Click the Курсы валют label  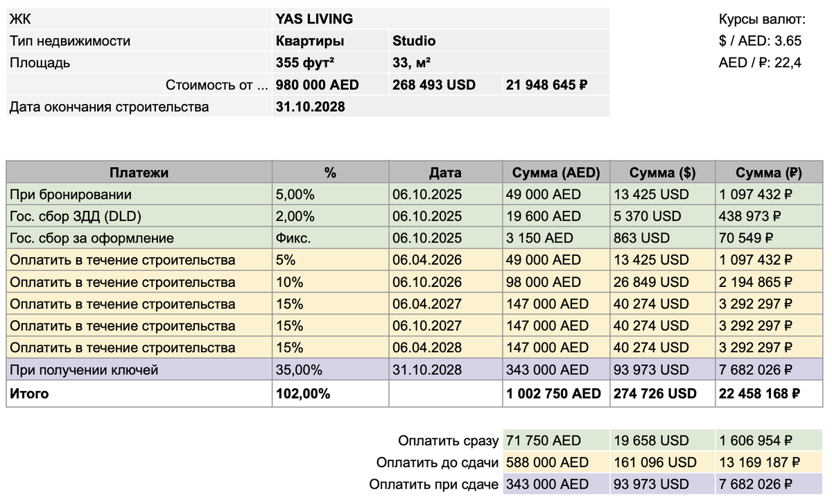pos(763,19)
